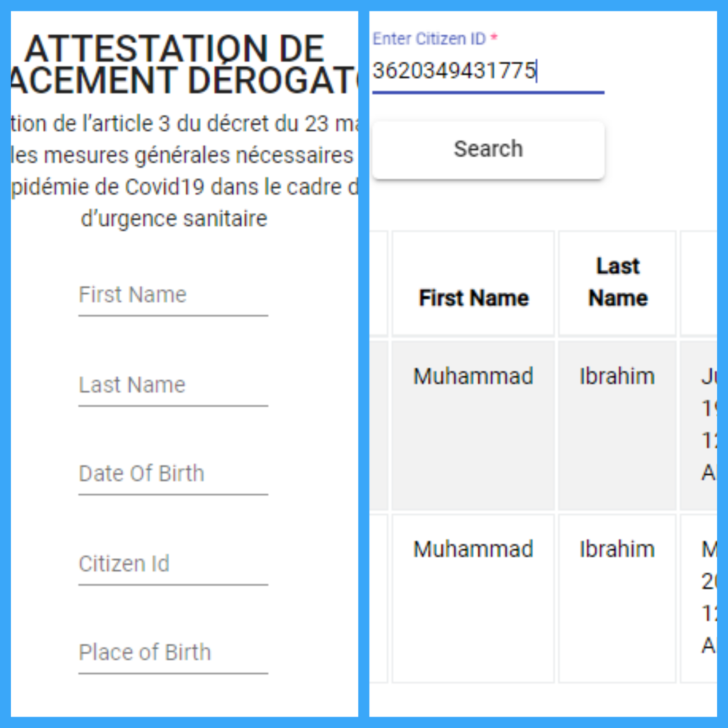The image size is (728, 728).
Task: Click the Last Name column header
Action: click(x=618, y=282)
